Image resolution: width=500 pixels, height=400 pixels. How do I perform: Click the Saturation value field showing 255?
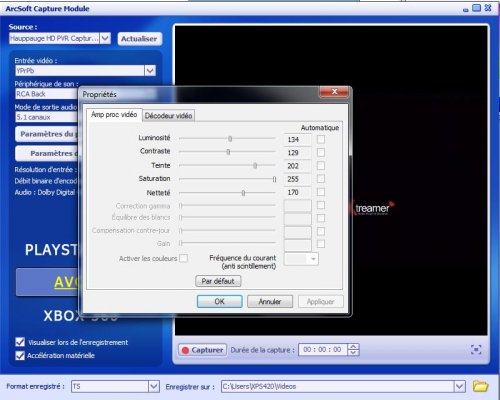click(297, 179)
